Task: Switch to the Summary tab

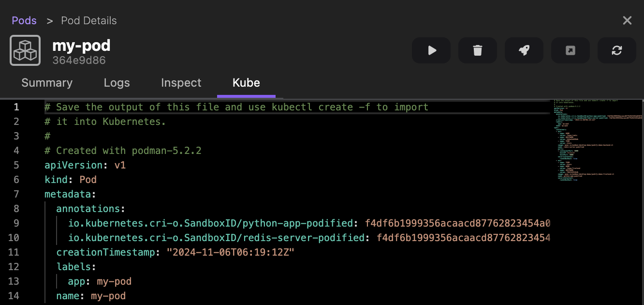Action: 46,83
